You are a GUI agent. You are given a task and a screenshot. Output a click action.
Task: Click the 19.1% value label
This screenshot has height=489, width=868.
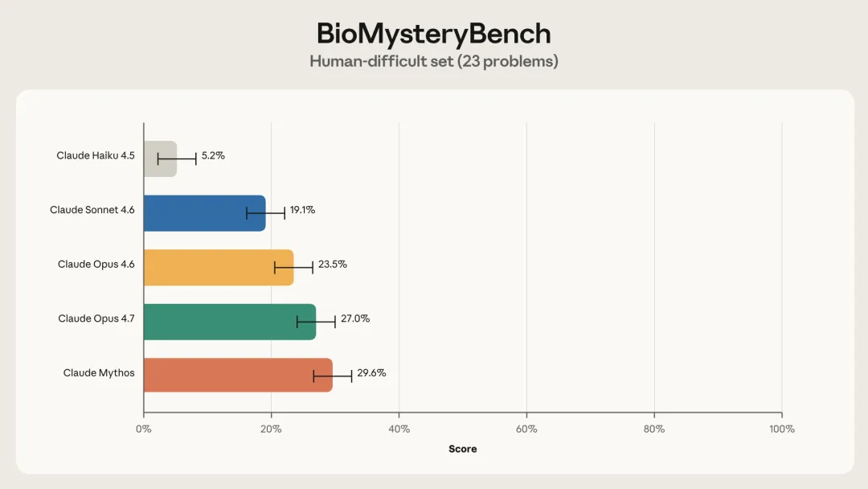(302, 210)
